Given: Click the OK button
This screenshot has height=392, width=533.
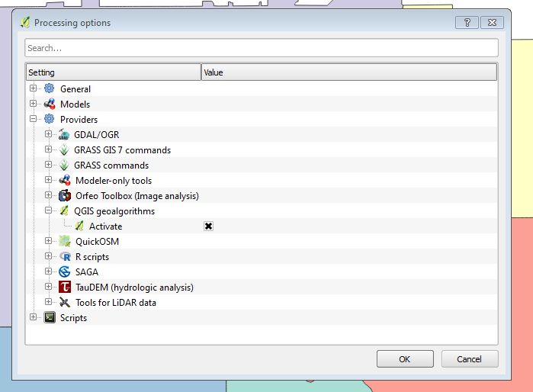Looking at the screenshot, I should (x=405, y=359).
